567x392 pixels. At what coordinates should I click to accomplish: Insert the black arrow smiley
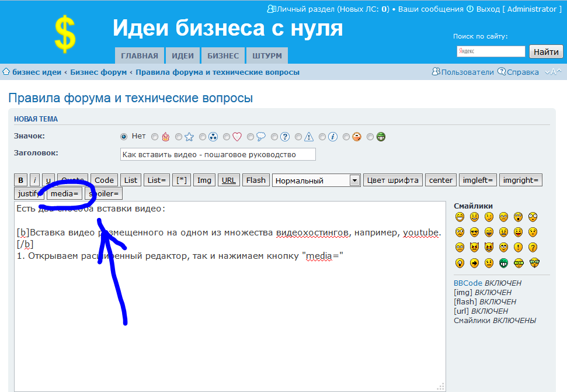tap(475, 263)
